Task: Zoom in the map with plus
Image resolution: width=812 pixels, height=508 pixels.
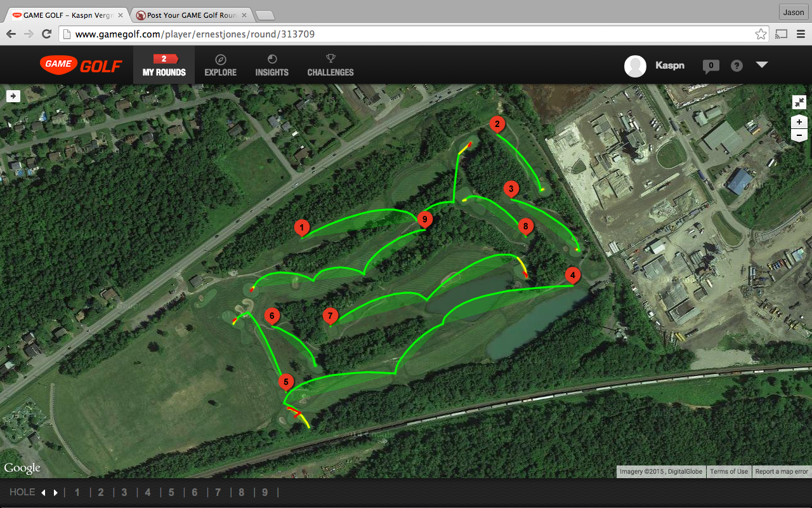Action: [x=799, y=122]
